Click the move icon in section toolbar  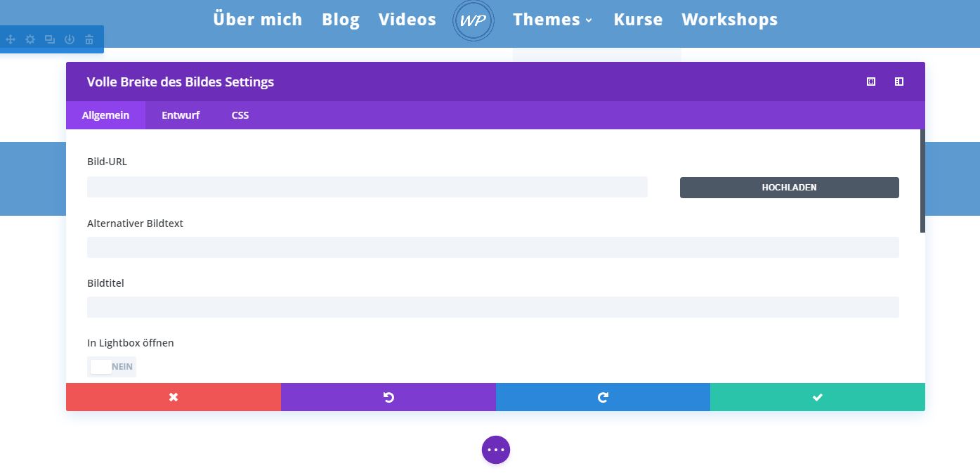coord(11,40)
